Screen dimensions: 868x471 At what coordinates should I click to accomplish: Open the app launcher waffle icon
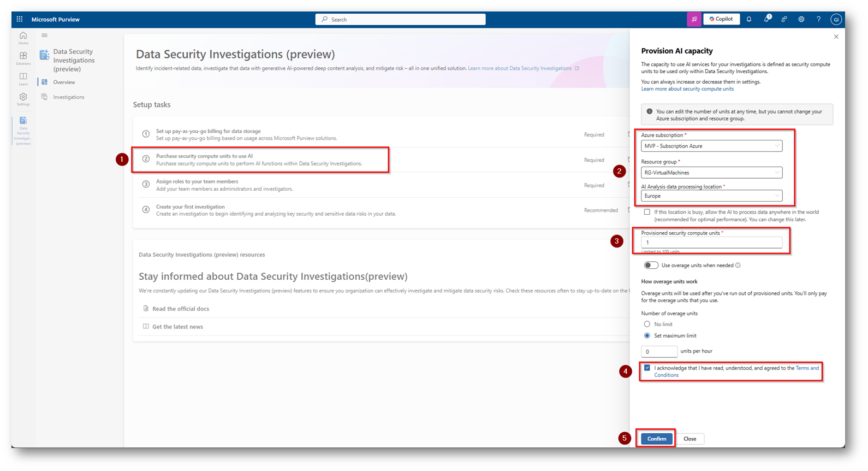[20, 19]
